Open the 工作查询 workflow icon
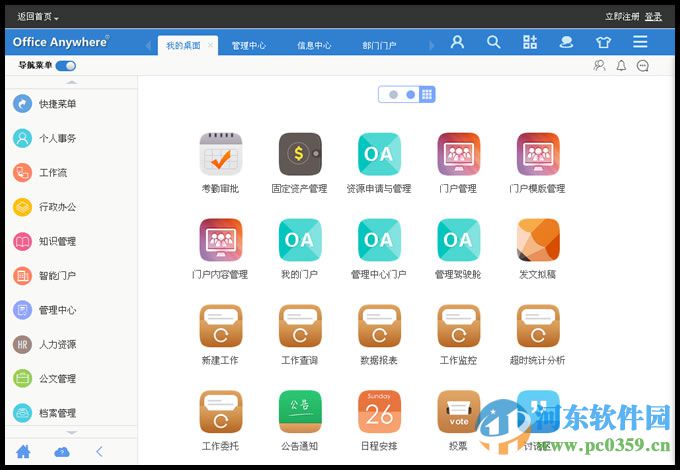This screenshot has height=470, width=680. pyautogui.click(x=300, y=326)
